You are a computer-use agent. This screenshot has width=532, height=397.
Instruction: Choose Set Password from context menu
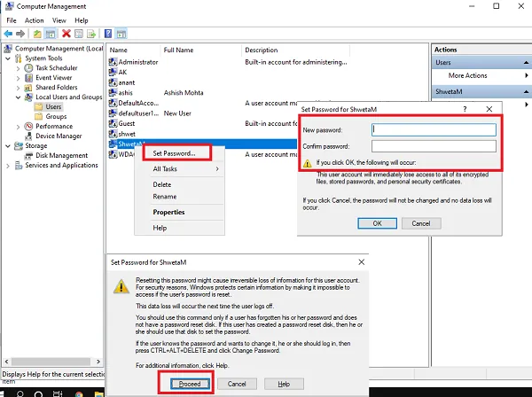click(x=174, y=153)
